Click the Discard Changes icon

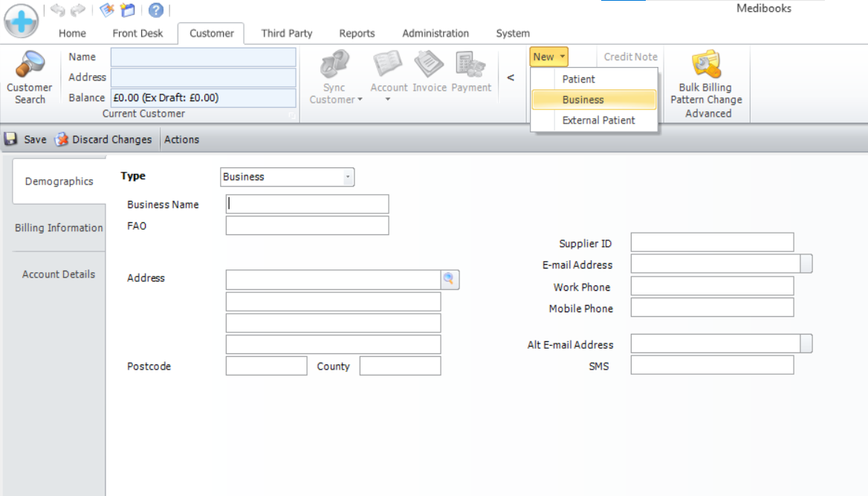(x=62, y=139)
